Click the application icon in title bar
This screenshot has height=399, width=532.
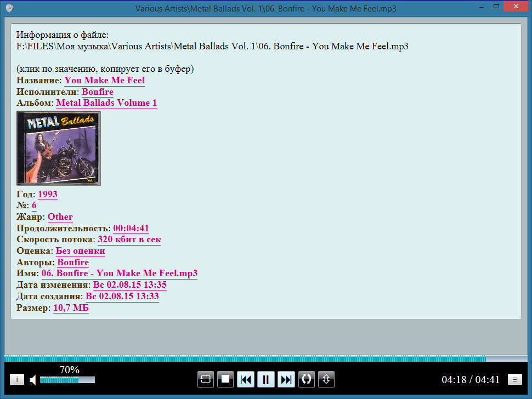click(x=9, y=8)
